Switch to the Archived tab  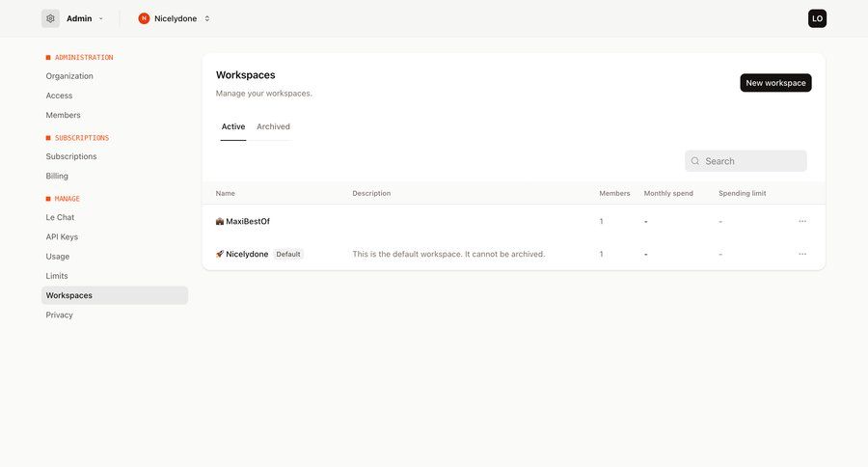pos(273,126)
